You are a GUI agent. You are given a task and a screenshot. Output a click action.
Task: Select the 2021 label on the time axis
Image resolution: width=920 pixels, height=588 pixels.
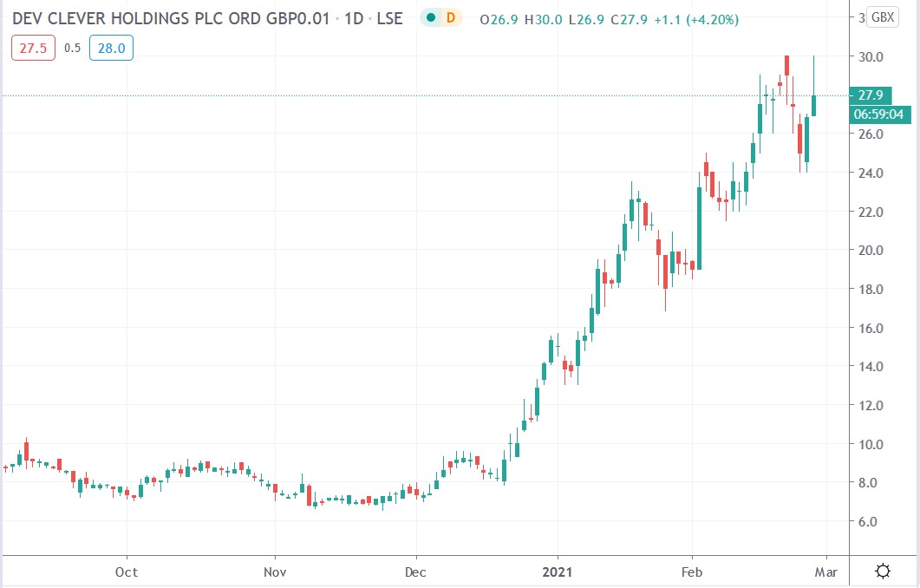tap(558, 572)
